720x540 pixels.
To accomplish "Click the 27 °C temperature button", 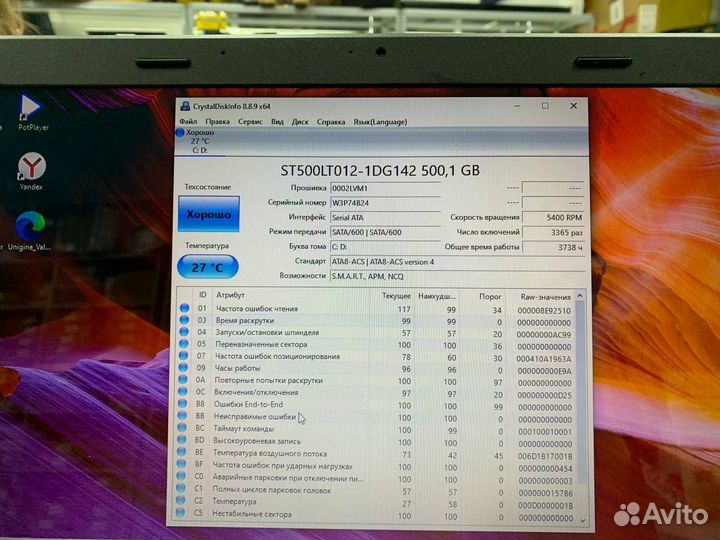I will (x=208, y=267).
